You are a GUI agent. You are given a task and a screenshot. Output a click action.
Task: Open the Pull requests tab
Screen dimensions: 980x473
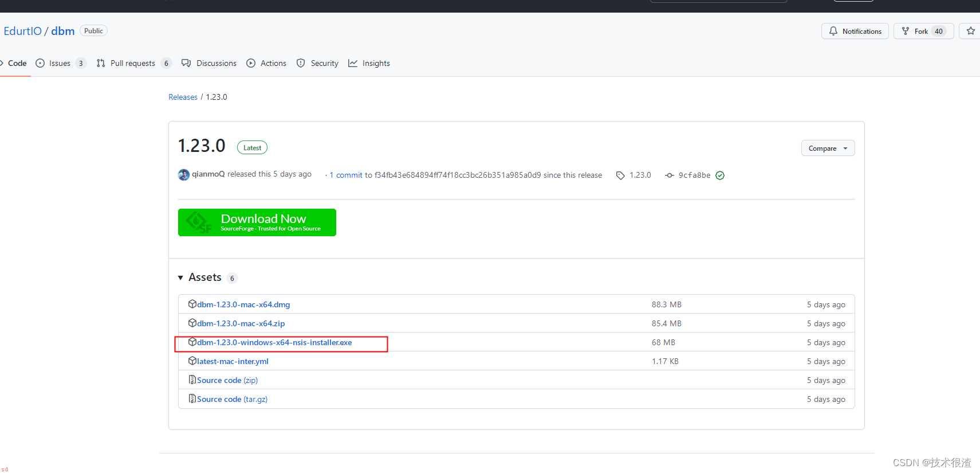[133, 63]
